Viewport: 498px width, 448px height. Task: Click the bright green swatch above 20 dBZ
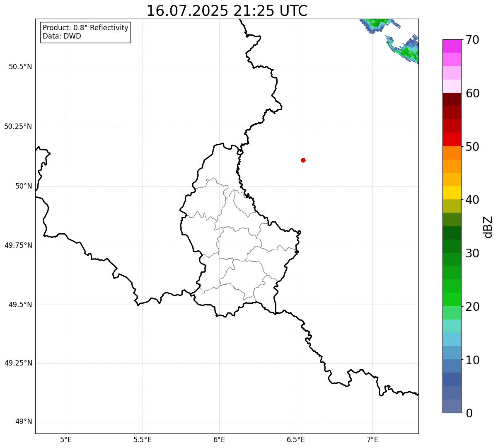(x=452, y=300)
